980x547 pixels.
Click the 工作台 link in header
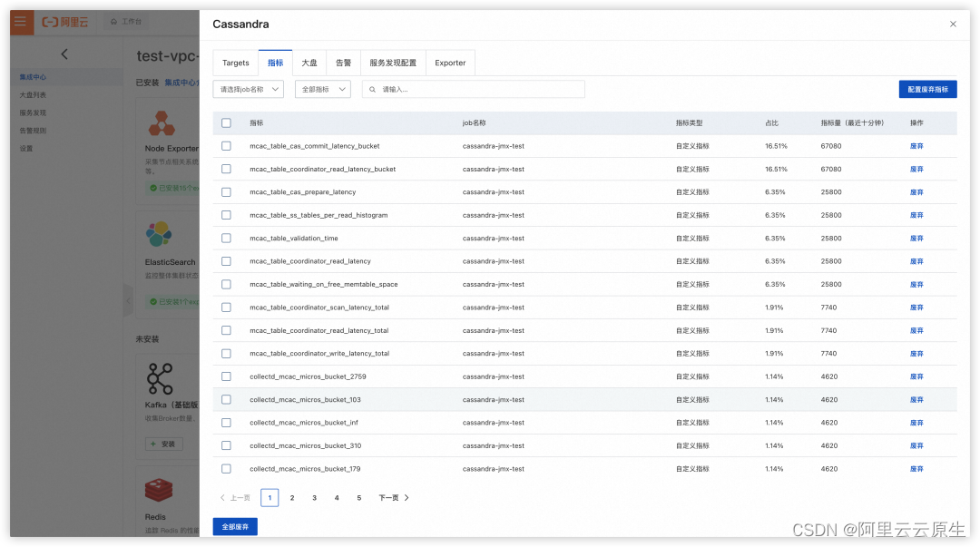[x=127, y=22]
